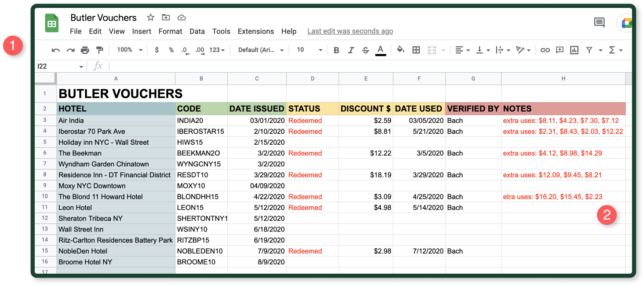644x286 pixels.
Task: Click the Redo arrow icon
Action: [x=70, y=50]
